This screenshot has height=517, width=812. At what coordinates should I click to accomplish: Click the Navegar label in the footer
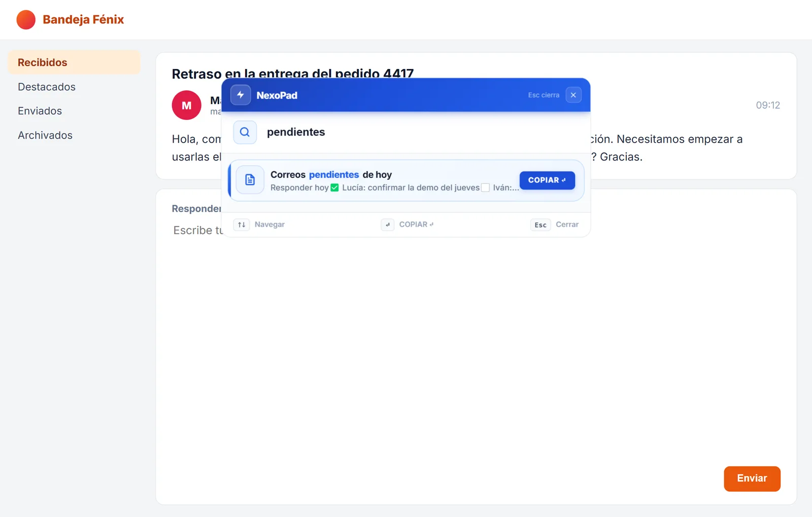coord(269,224)
